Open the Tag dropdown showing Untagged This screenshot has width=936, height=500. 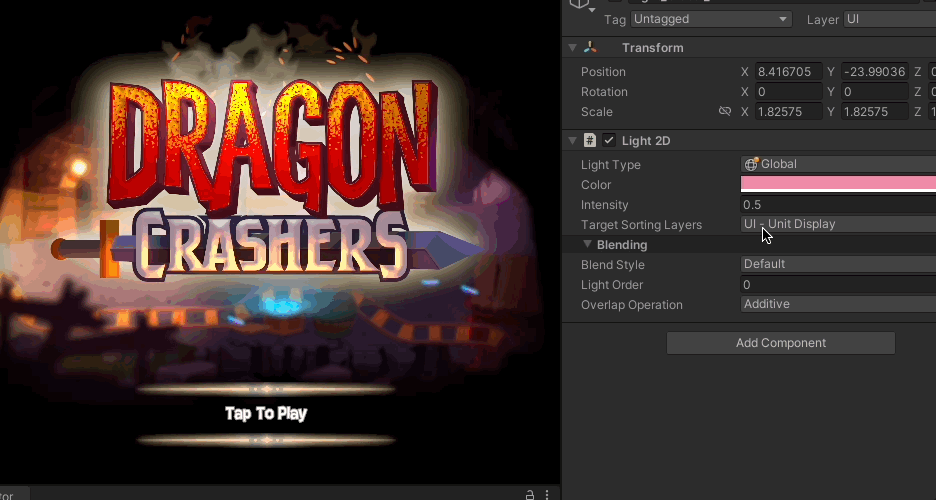tap(711, 19)
